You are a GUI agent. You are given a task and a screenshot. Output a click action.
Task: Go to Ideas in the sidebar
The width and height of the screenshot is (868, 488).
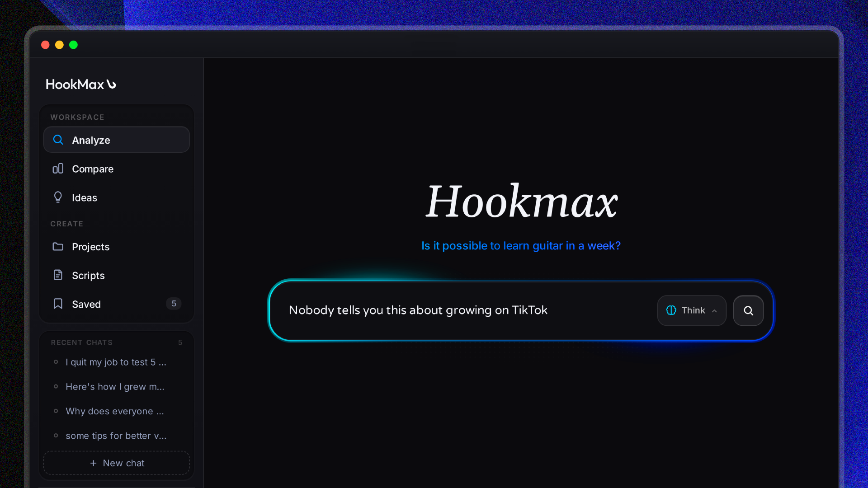point(116,197)
